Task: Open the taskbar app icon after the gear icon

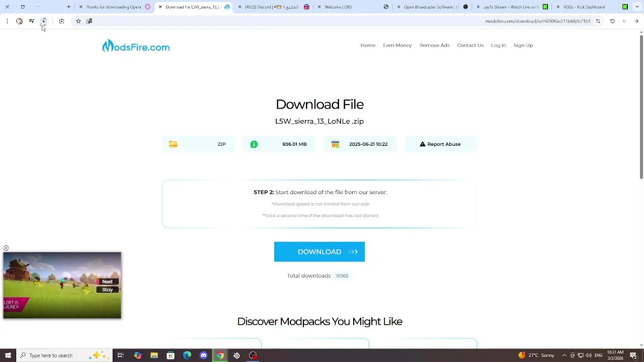Action: [x=253, y=355]
